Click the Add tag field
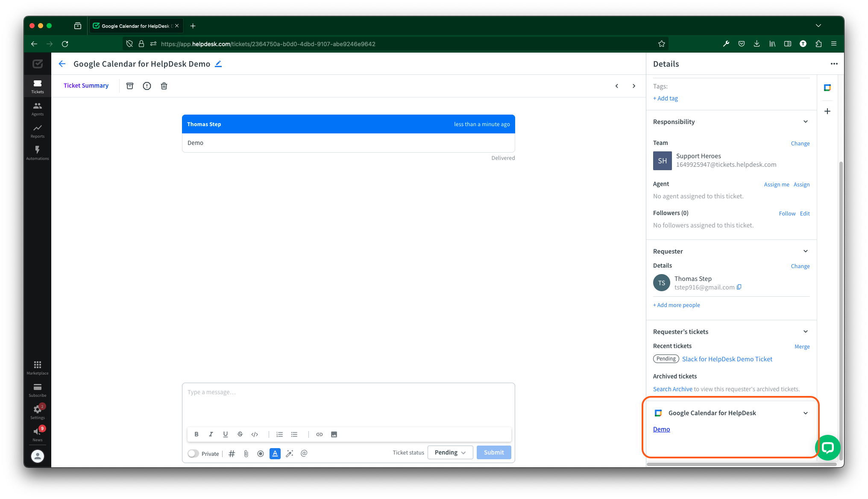This screenshot has height=499, width=868. click(665, 98)
